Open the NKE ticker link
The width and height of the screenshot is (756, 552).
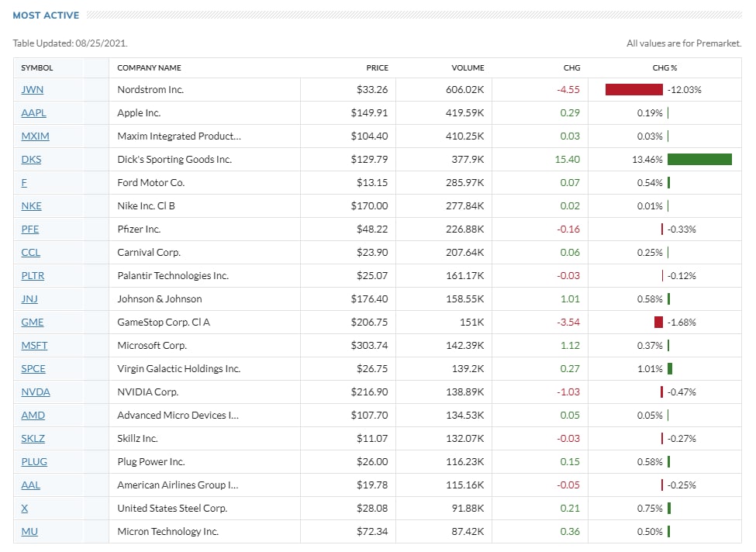31,206
